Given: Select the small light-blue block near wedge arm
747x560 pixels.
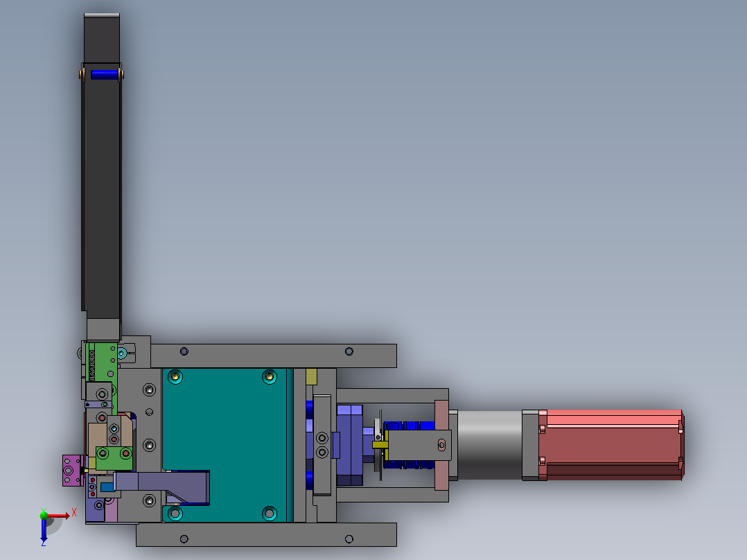Looking at the screenshot, I should [x=107, y=487].
